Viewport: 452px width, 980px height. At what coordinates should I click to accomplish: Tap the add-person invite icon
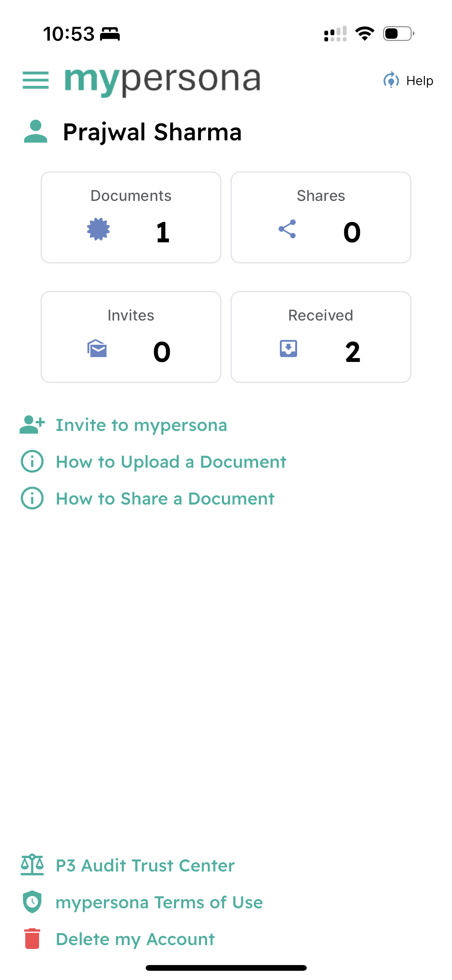[x=32, y=425]
